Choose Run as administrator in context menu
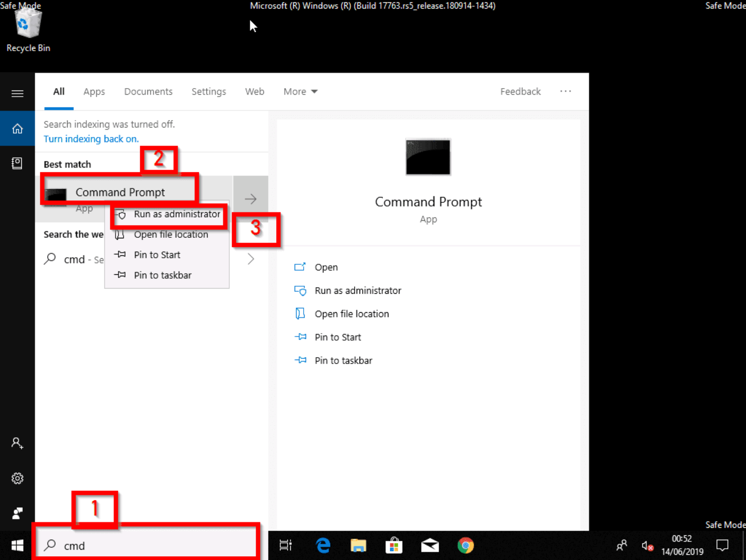Screen dimensions: 746x560 pos(167,214)
